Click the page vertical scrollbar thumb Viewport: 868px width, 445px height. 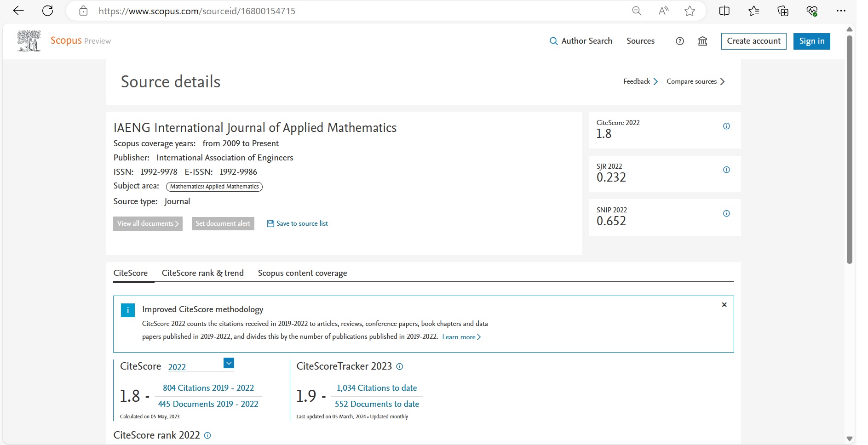(850, 149)
